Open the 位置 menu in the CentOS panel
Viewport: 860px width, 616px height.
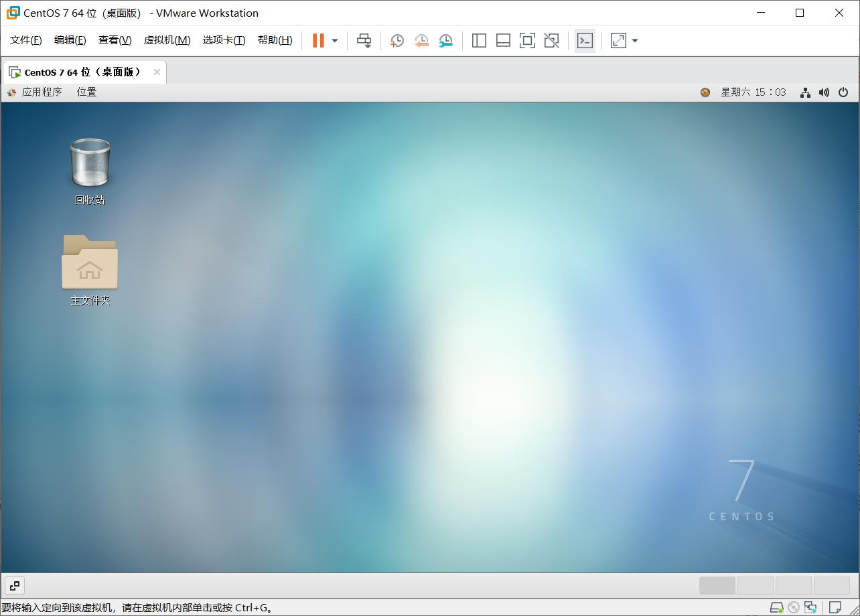pos(87,92)
